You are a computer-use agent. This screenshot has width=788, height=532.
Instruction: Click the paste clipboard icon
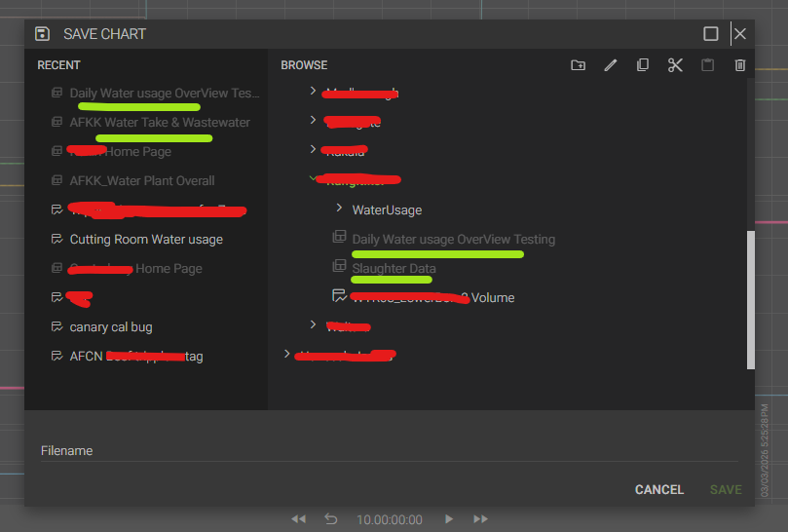click(707, 65)
